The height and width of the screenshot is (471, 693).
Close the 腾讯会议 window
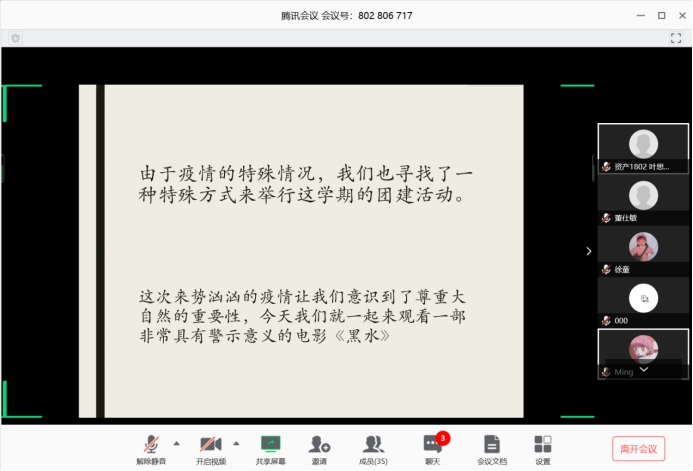[682, 15]
